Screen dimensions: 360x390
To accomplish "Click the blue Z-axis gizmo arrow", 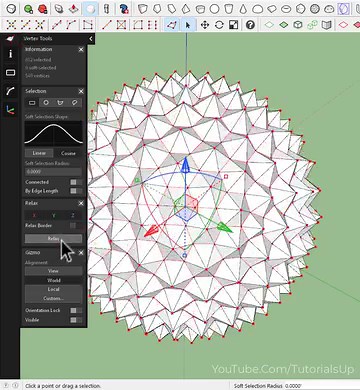I will point(185,165).
